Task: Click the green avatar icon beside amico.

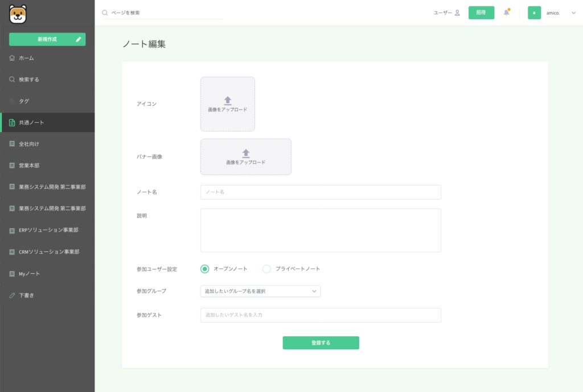Action: [x=534, y=13]
